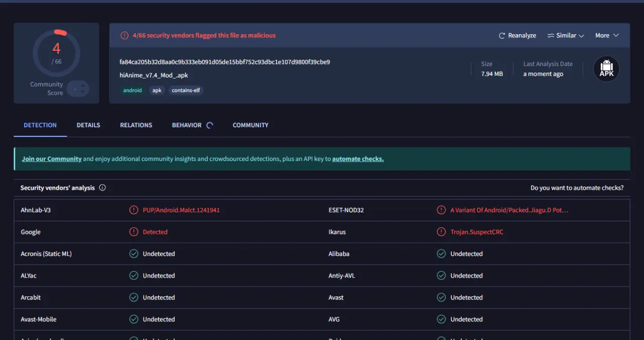This screenshot has width=644, height=340.
Task: Click the checkmark icon in the Acronis row
Action: point(134,253)
